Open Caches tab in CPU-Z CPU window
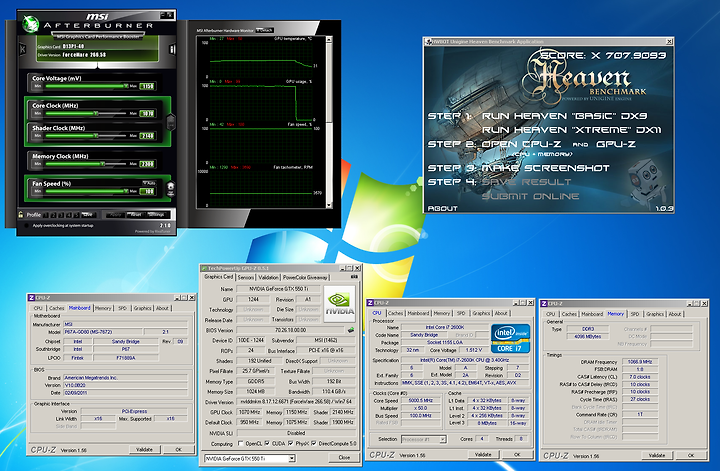This screenshot has width=720, height=471. click(395, 313)
